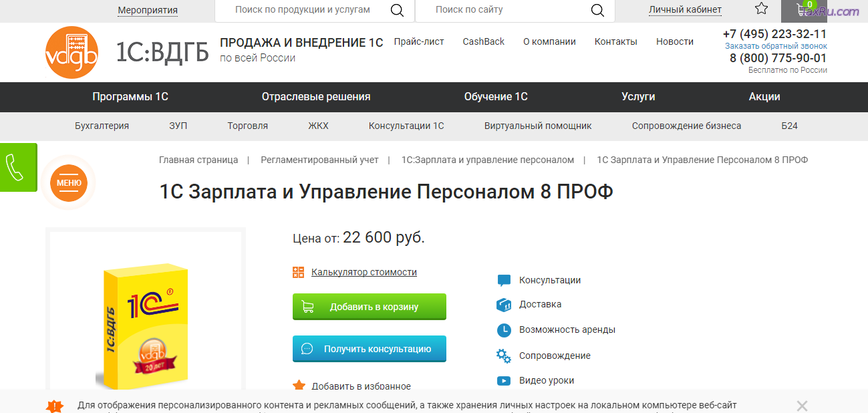868x413 pixels.
Task: Click the product search magnifier icon
Action: (x=397, y=10)
